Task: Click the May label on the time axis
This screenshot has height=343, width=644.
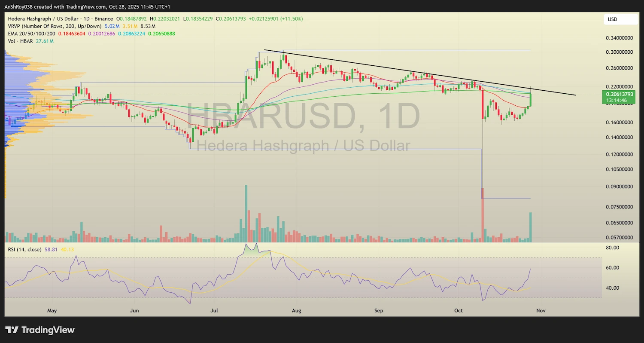Action: point(52,310)
